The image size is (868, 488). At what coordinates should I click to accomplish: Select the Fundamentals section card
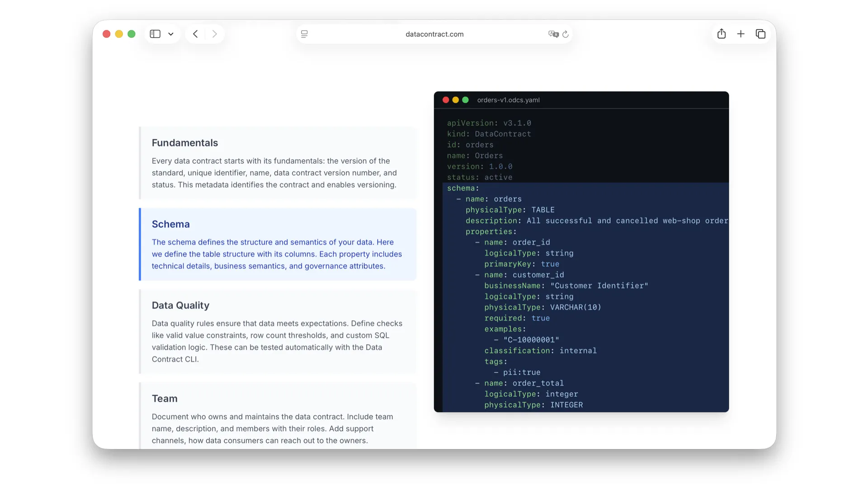278,163
